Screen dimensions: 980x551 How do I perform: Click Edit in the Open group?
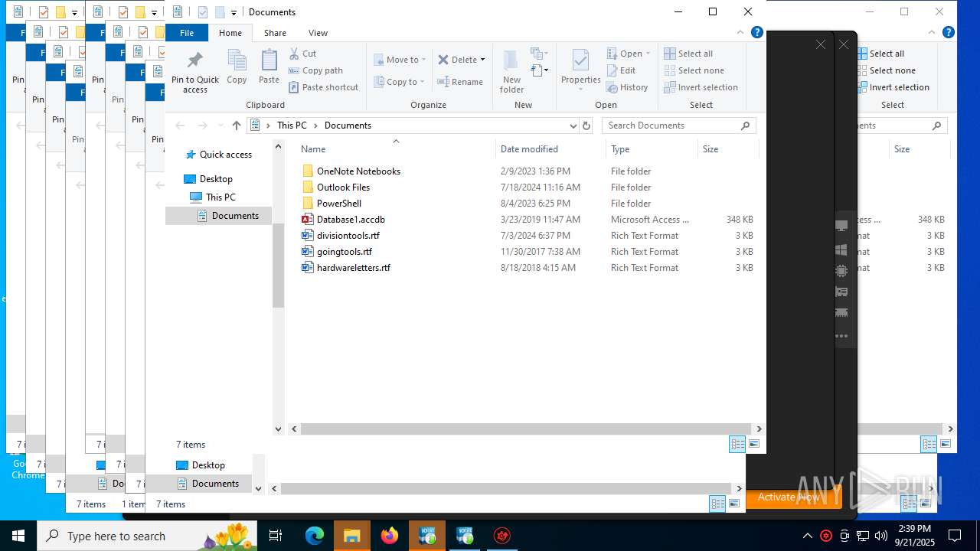pyautogui.click(x=621, y=70)
